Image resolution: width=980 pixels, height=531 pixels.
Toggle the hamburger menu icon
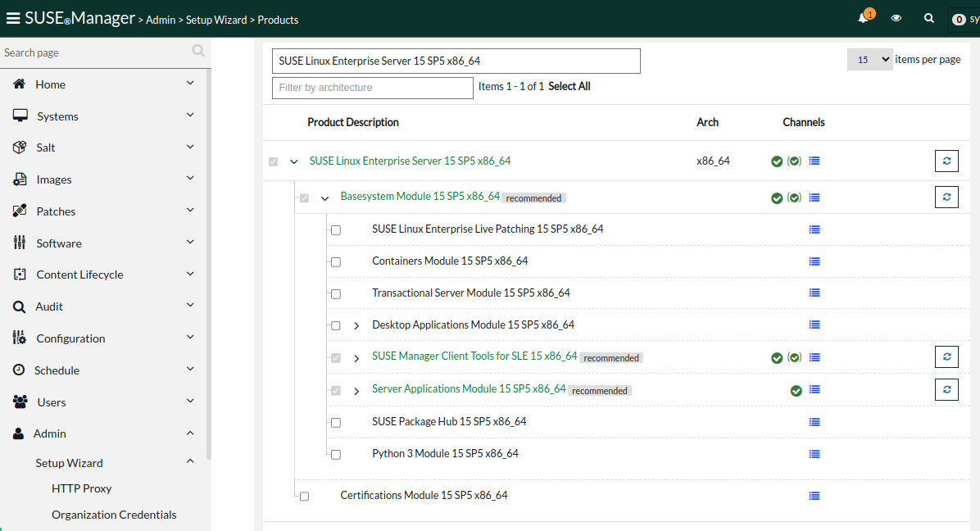tap(13, 19)
